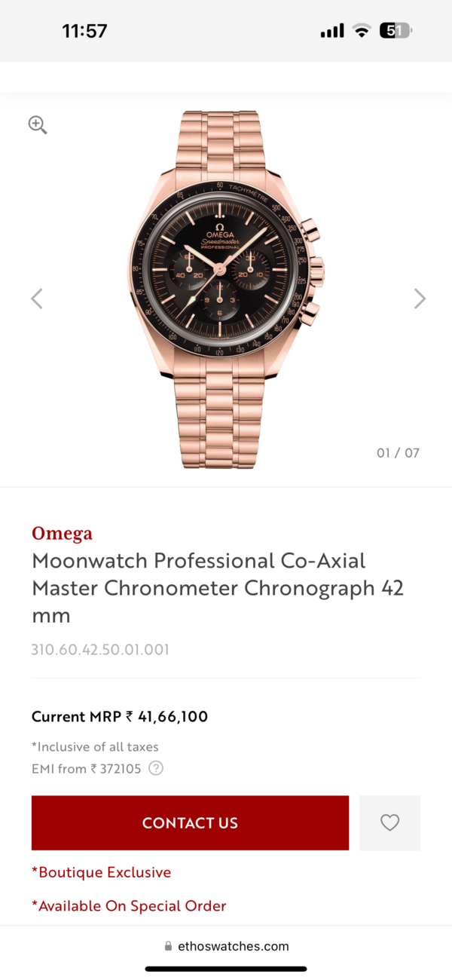The image size is (452, 980).
Task: Tap the clock showing 11:57
Action: pyautogui.click(x=84, y=30)
